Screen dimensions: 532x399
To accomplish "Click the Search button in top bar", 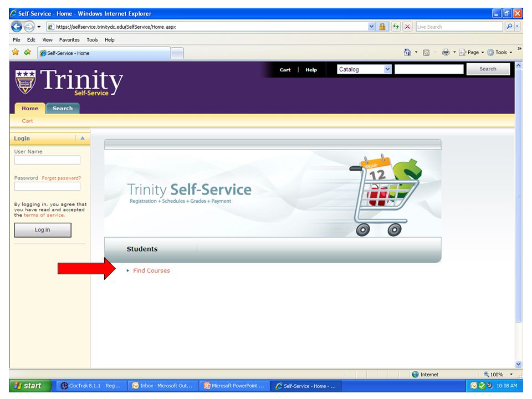I will 488,69.
